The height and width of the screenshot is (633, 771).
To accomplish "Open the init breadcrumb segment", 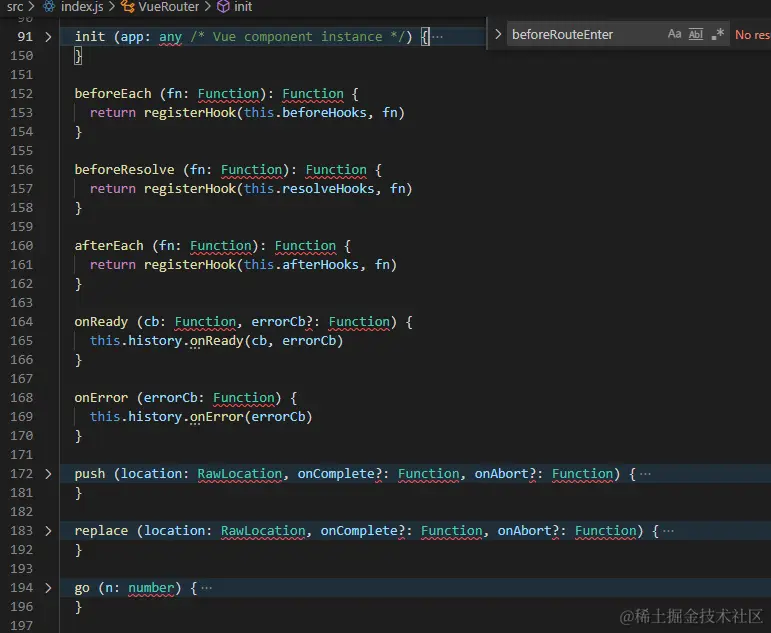I will click(243, 6).
